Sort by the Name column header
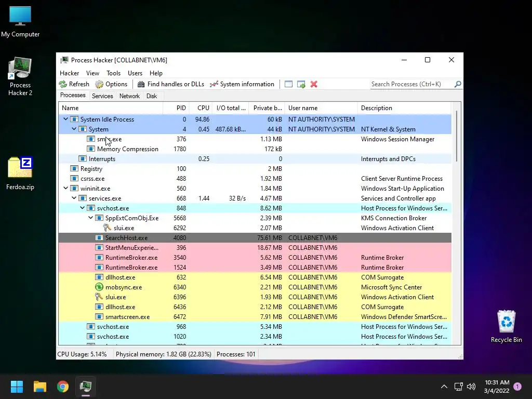Viewport: 532px width, 399px height. pyautogui.click(x=111, y=108)
